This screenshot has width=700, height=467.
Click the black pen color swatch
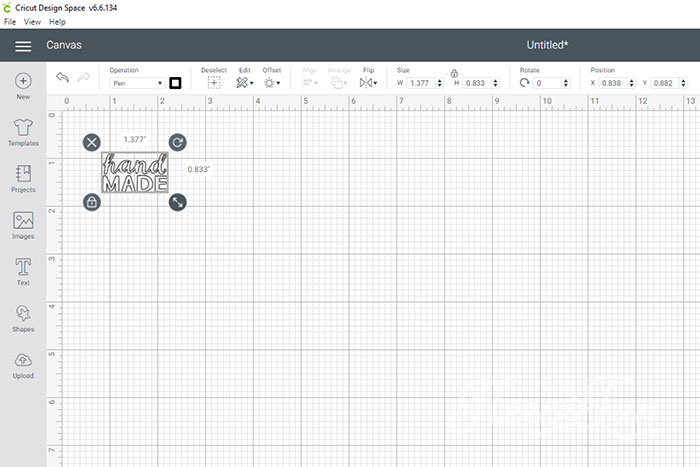pos(175,83)
